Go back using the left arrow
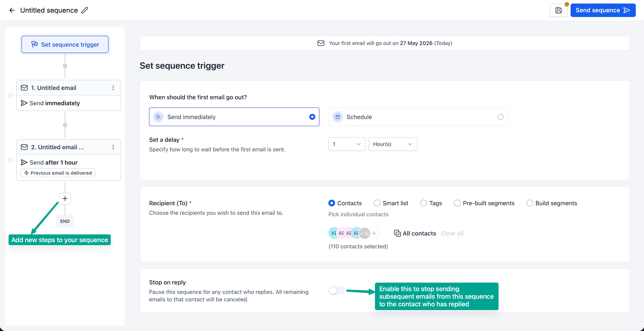The height and width of the screenshot is (331, 644). 12,10
